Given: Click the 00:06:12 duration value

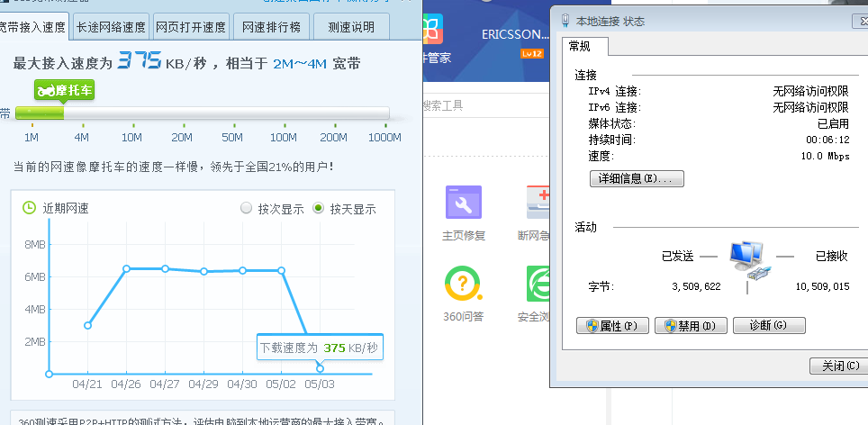Looking at the screenshot, I should point(827,140).
